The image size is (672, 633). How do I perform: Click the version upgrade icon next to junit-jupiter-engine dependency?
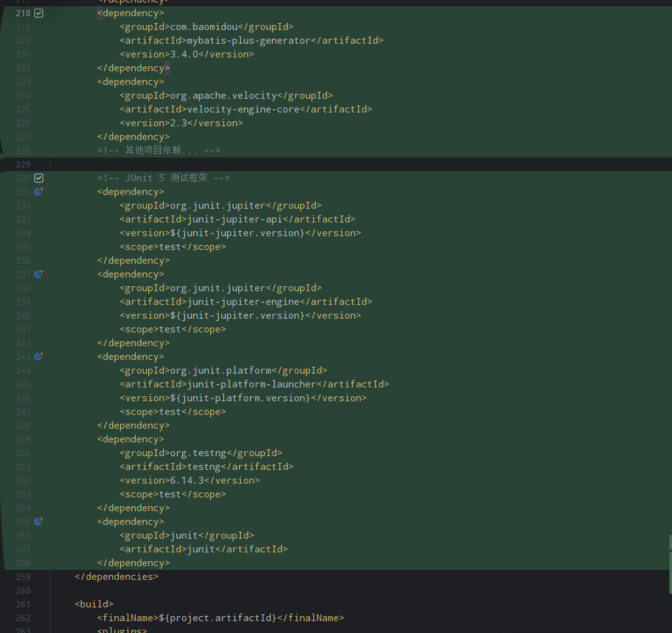click(x=38, y=274)
